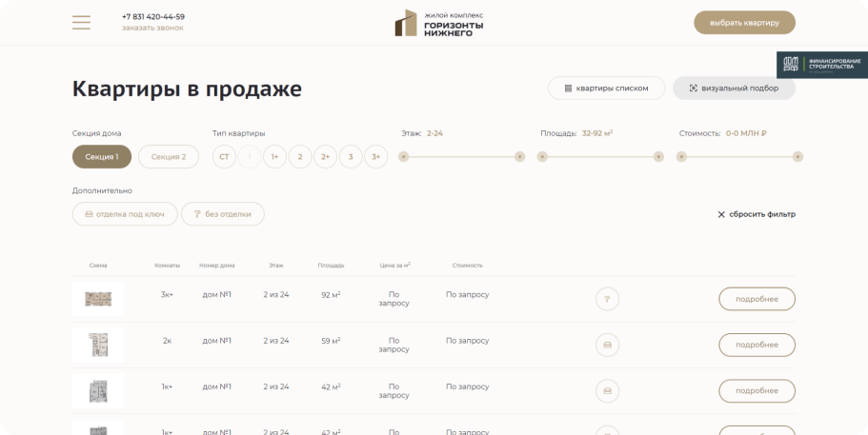
Task: Open подробнее for first 1к+ 42 м² apartment
Action: 757,391
